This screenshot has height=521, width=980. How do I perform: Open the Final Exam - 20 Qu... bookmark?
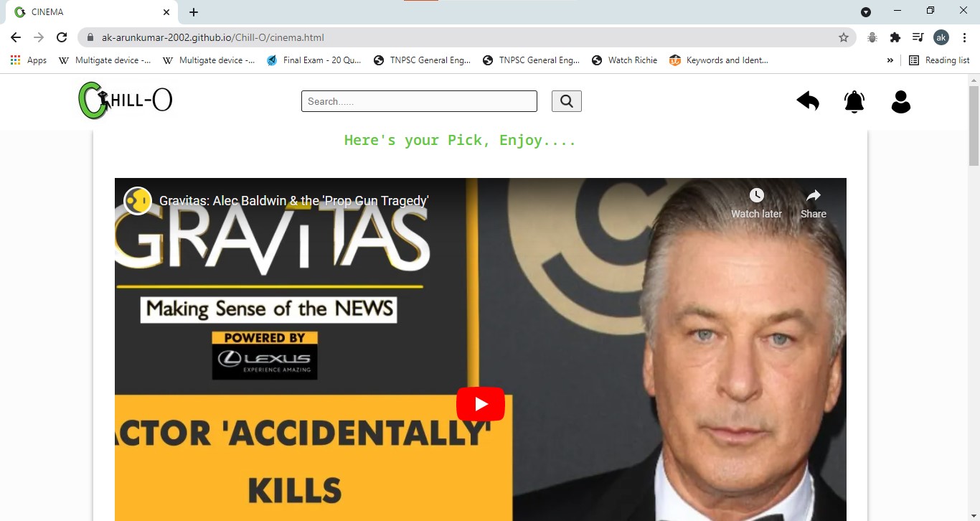pos(314,60)
